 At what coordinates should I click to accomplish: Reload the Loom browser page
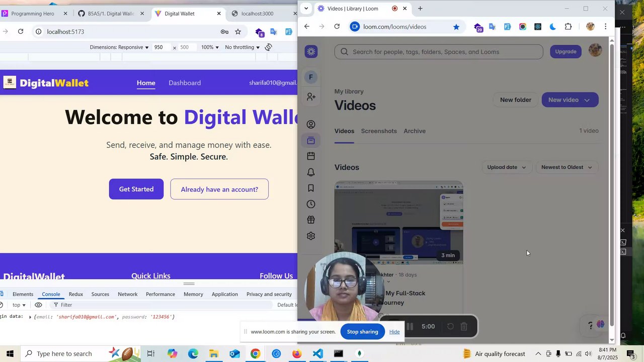[x=337, y=27]
